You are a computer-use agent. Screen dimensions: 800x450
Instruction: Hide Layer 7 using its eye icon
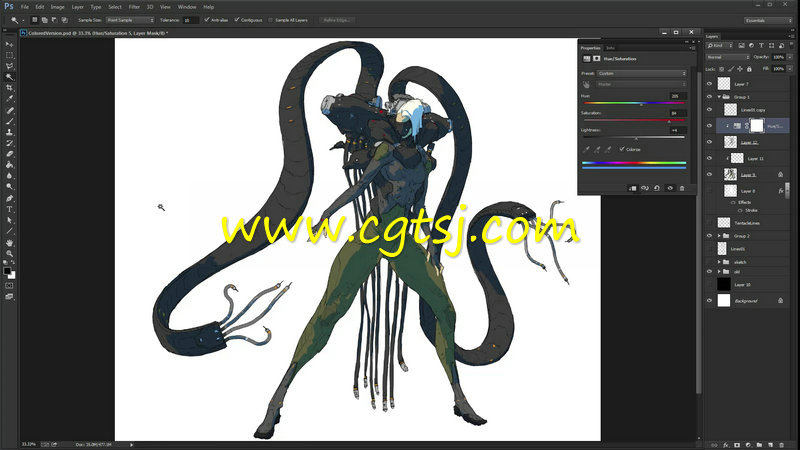(x=709, y=84)
